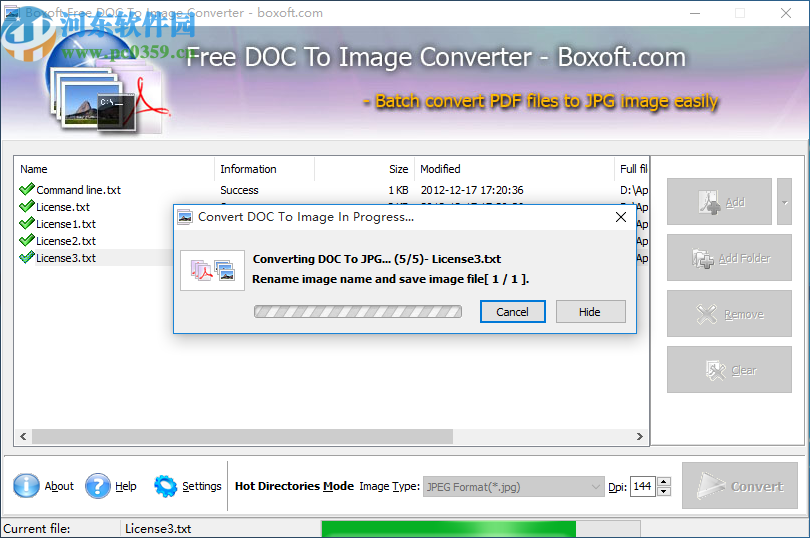
Task: Sort by the Name column header
Action: click(114, 169)
